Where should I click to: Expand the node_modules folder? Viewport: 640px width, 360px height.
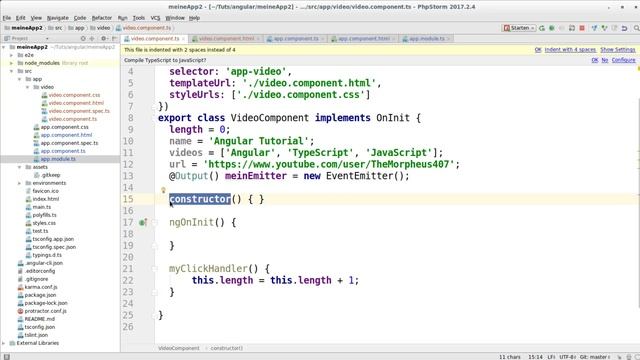point(11,63)
